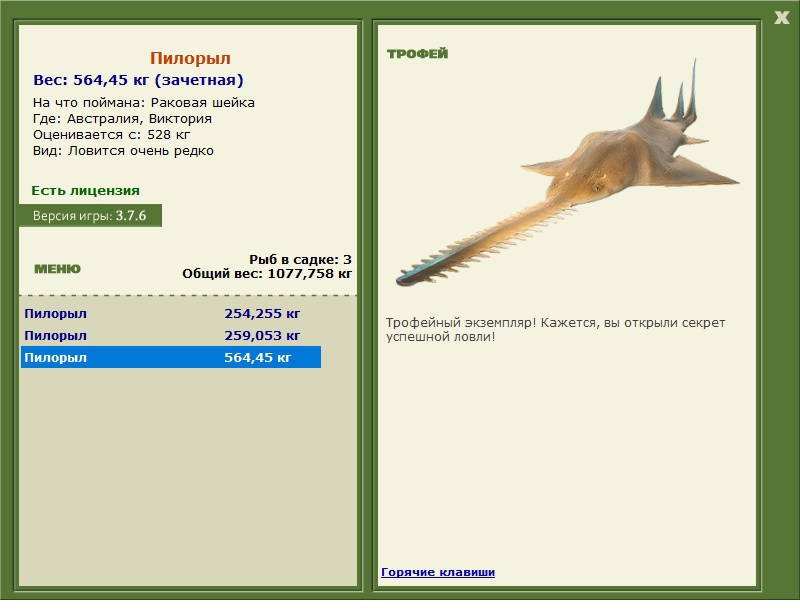Click the Трофейный экземпляр description text
This screenshot has height=614, width=800.
pyautogui.click(x=556, y=330)
